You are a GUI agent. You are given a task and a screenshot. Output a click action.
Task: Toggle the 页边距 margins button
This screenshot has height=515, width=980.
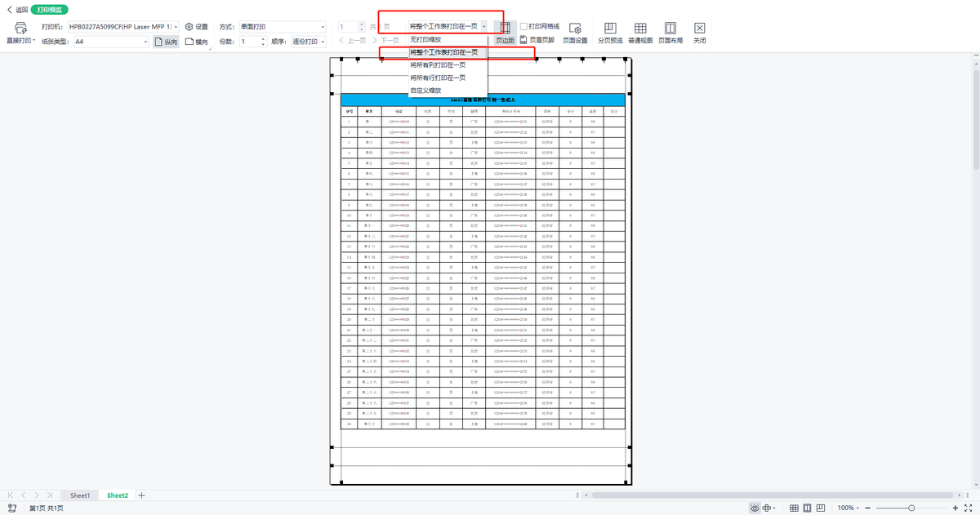pyautogui.click(x=505, y=33)
